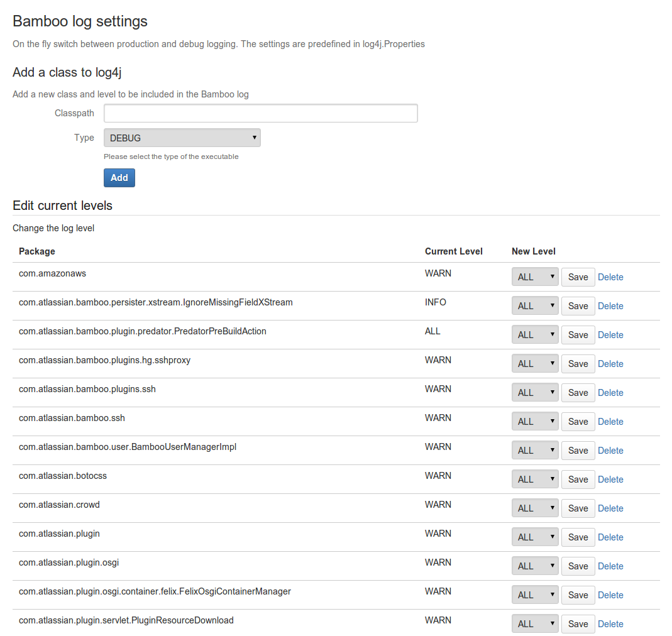Click INFO level of IgnoreMissingFieldXStream
This screenshot has height=636, width=672.
click(x=436, y=302)
